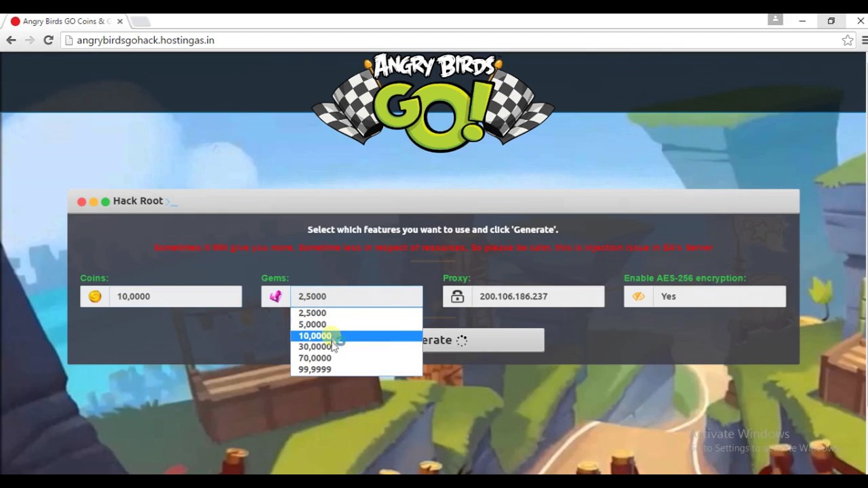Click the pink gem icon beside Gems
This screenshot has height=488, width=868.
(x=276, y=296)
